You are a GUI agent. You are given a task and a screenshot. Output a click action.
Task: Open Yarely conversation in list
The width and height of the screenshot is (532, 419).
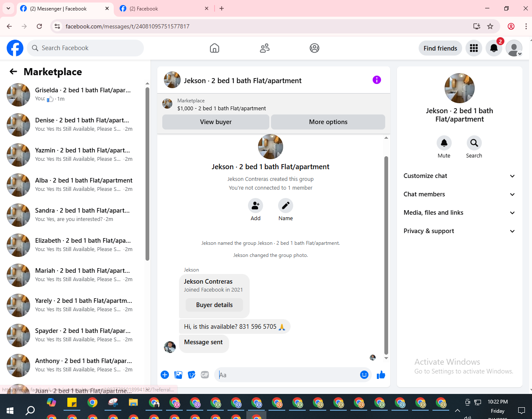point(74,305)
